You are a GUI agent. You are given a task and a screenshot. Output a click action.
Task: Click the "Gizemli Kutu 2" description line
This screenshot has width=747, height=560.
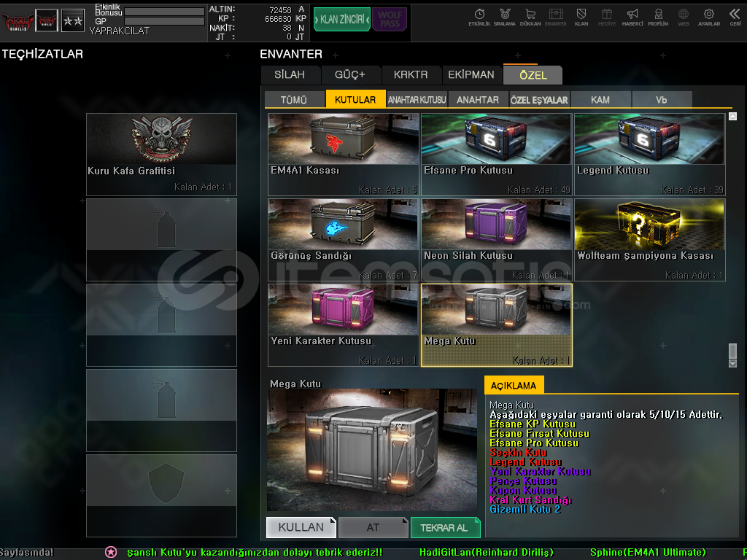click(525, 509)
